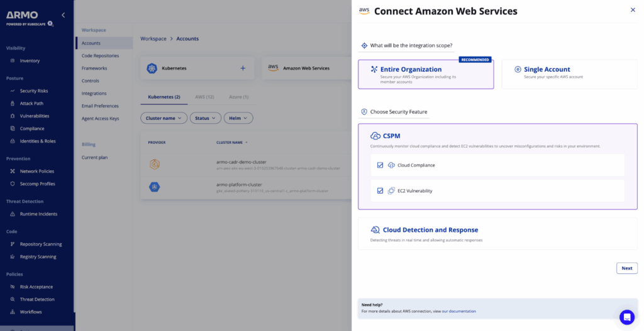Click the Registry Scanning icon

[x=13, y=257]
